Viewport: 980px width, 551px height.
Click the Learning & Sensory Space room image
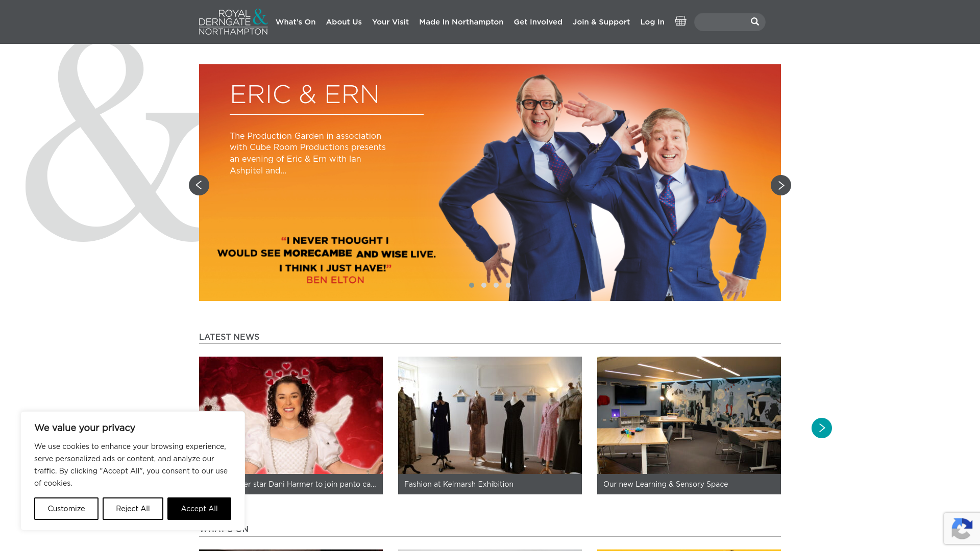[x=689, y=415]
